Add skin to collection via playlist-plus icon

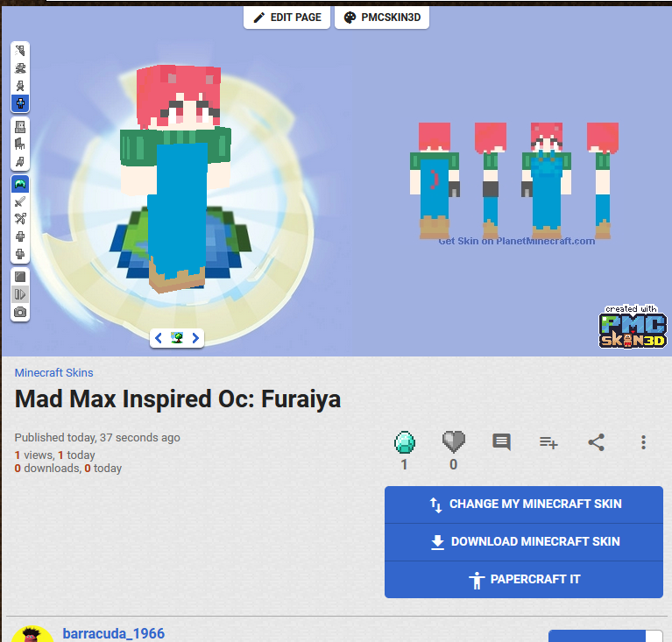coord(548,442)
